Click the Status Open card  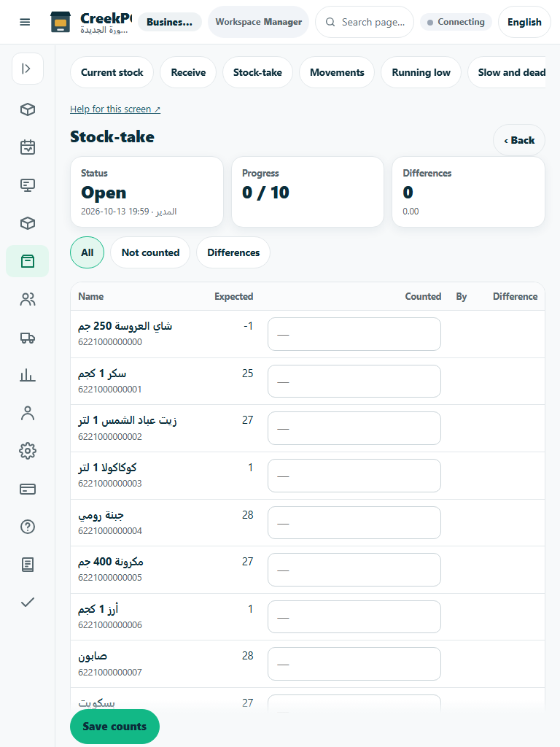[147, 192]
